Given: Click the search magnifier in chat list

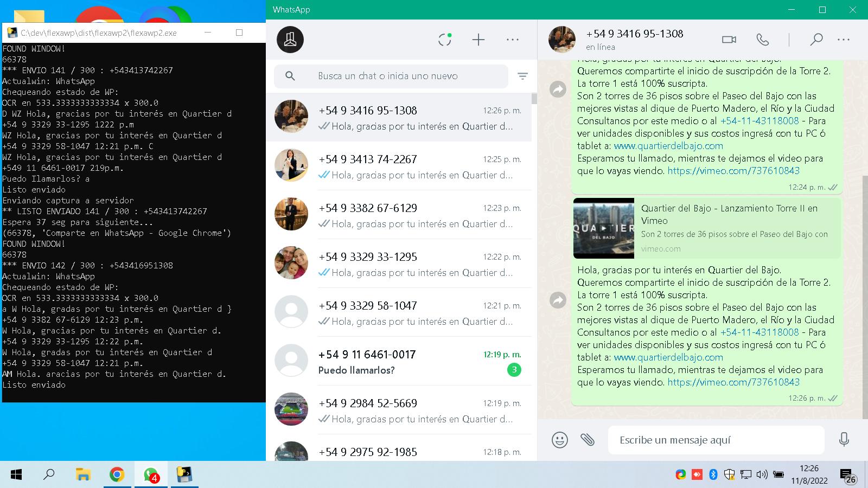Looking at the screenshot, I should [290, 76].
